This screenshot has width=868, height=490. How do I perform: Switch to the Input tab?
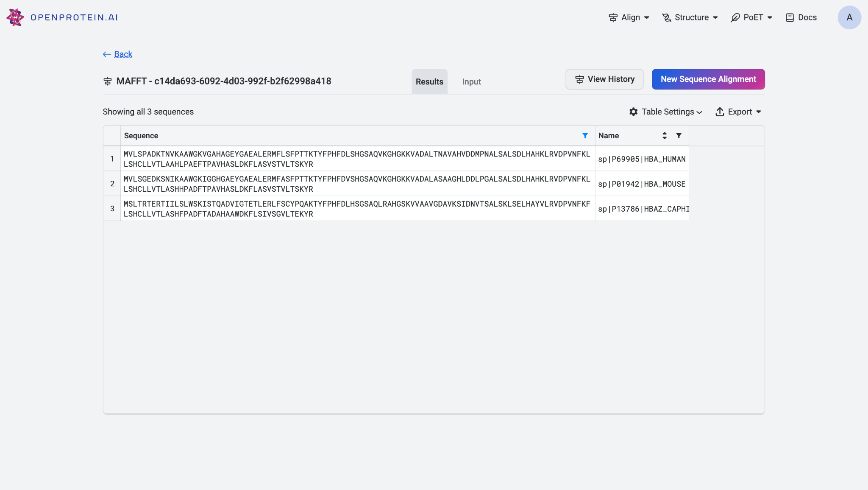471,81
